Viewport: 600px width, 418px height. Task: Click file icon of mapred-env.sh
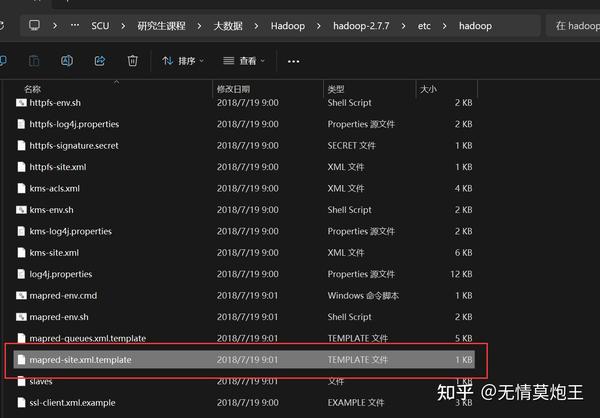21,317
